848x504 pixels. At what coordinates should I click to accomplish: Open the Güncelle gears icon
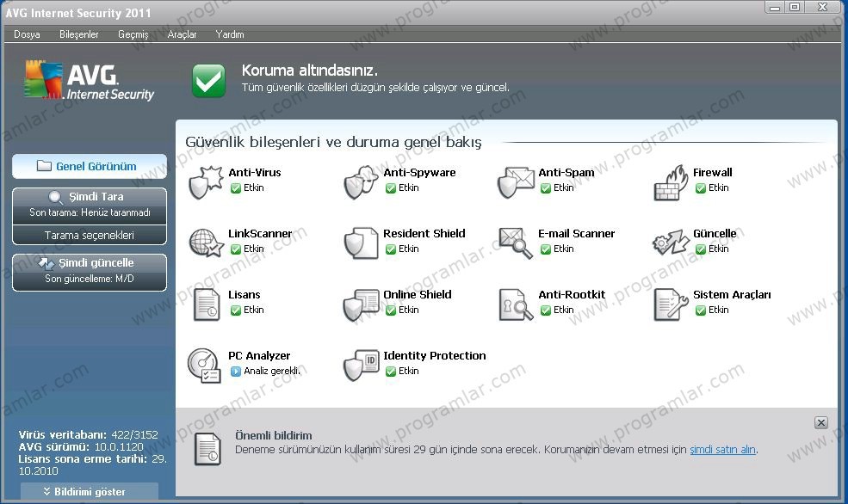pyautogui.click(x=671, y=243)
